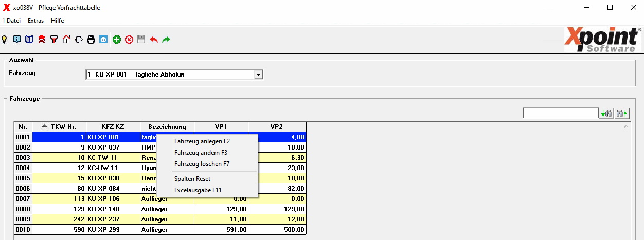
Task: Open the Hilfe menu
Action: pos(58,21)
